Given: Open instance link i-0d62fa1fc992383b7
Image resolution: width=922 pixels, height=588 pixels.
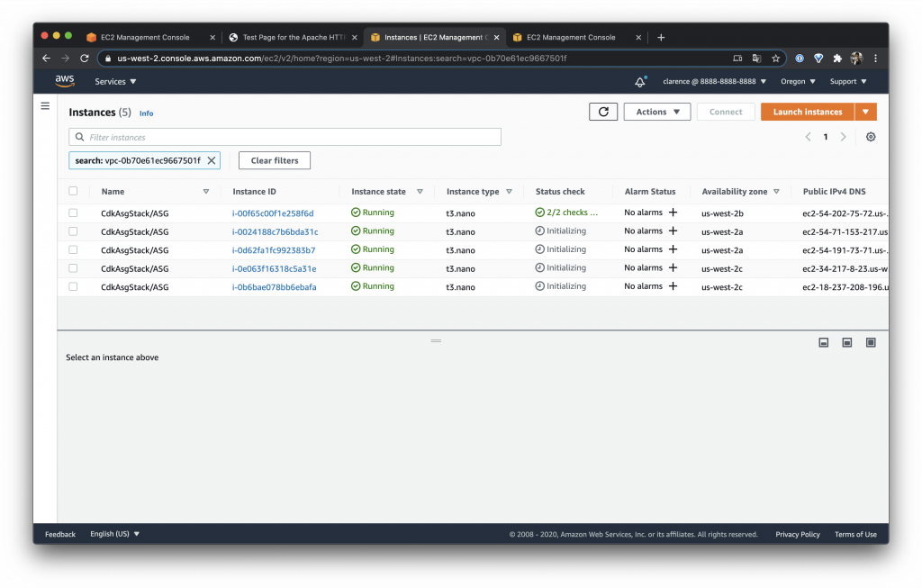Looking at the screenshot, I should [274, 250].
